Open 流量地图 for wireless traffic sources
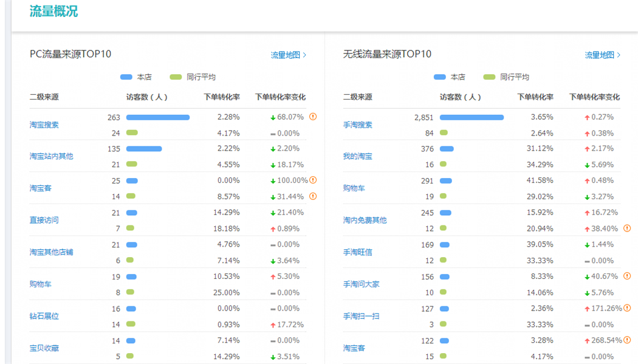638x364 pixels. coord(602,55)
